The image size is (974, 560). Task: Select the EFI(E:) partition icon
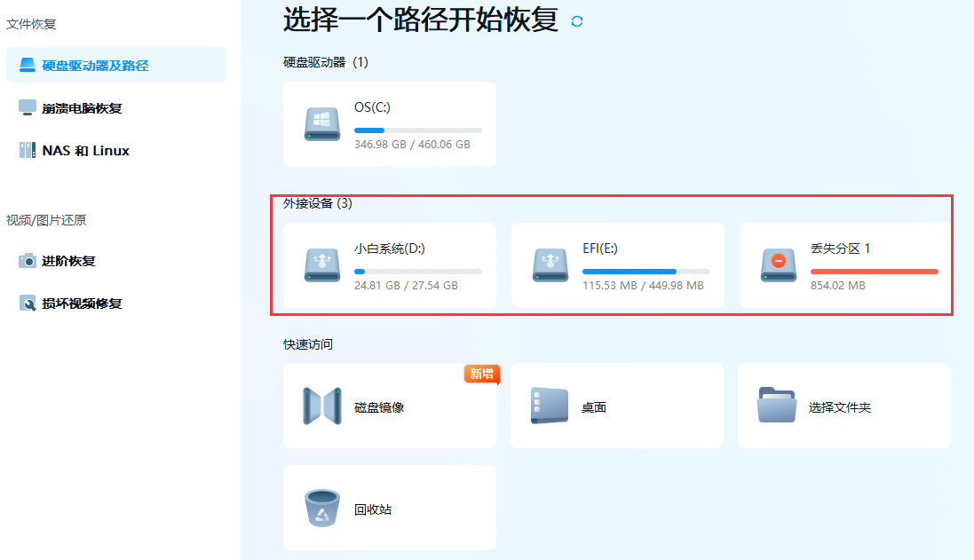tap(550, 264)
